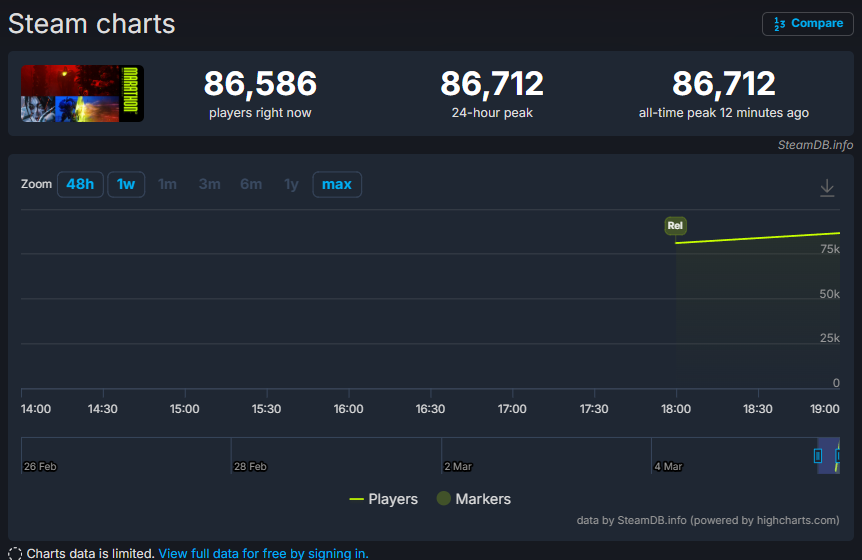The height and width of the screenshot is (560, 862).
Task: Click the 19:00 x-axis label
Action: click(x=825, y=409)
